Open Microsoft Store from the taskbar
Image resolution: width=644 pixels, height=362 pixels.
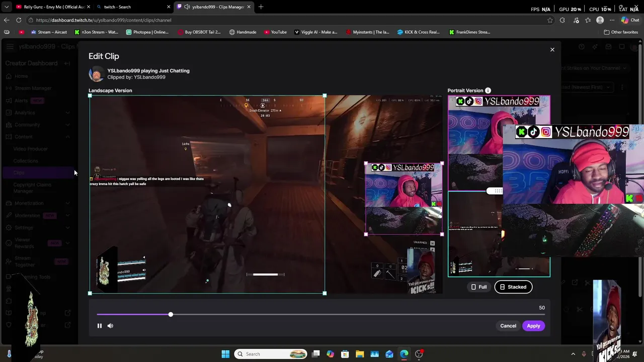[345, 354]
